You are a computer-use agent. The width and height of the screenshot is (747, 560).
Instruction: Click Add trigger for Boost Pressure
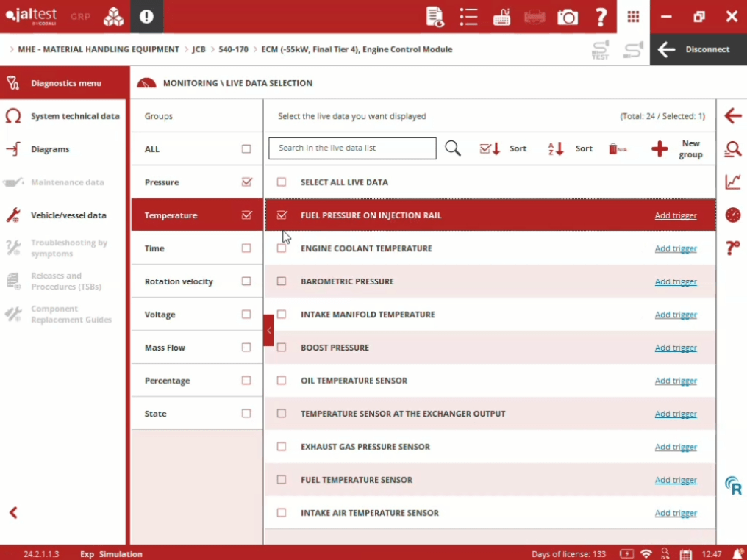click(x=675, y=348)
